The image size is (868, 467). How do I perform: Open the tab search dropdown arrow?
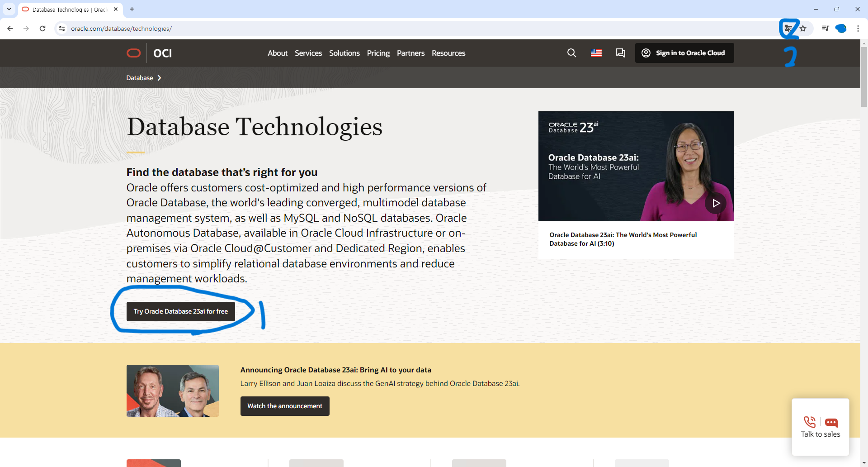pyautogui.click(x=9, y=9)
